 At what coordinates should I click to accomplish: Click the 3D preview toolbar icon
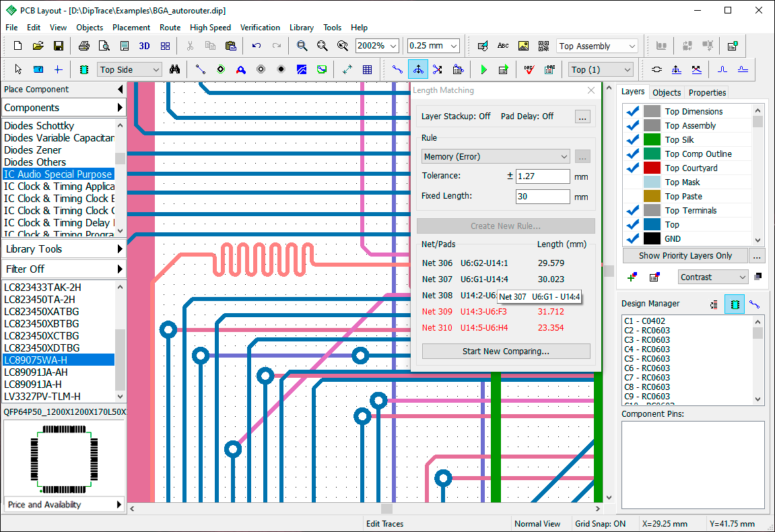(144, 46)
